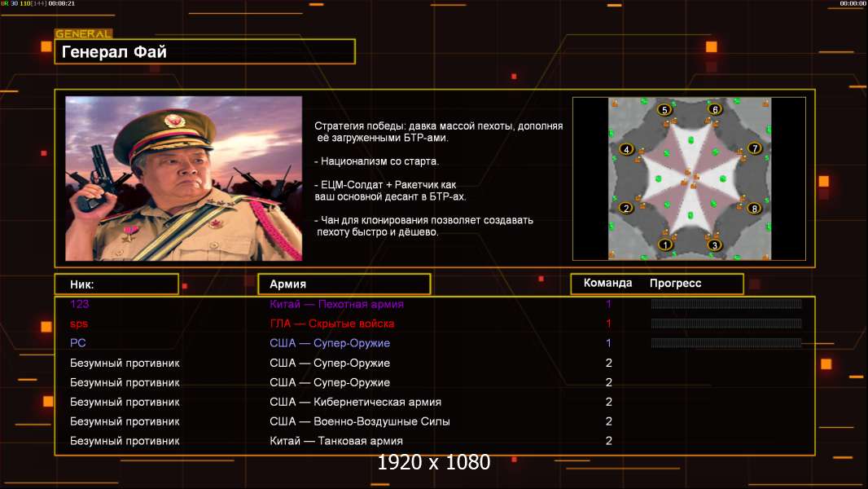Click the army entry in the PC row

click(x=330, y=343)
